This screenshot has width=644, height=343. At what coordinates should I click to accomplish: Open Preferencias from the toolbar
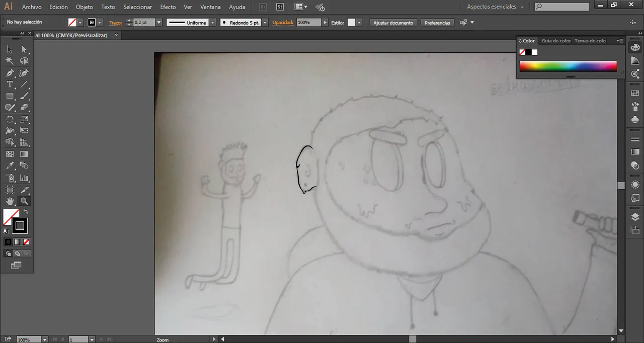coord(437,22)
